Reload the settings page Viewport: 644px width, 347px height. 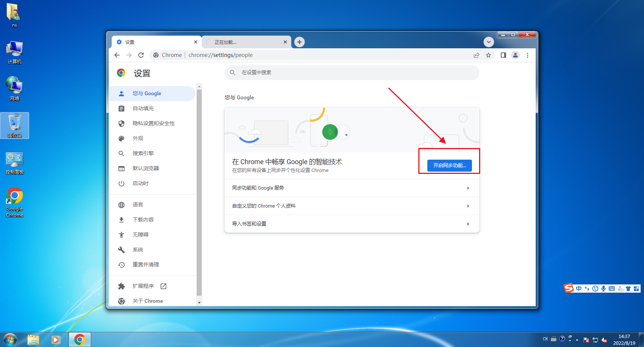(141, 55)
